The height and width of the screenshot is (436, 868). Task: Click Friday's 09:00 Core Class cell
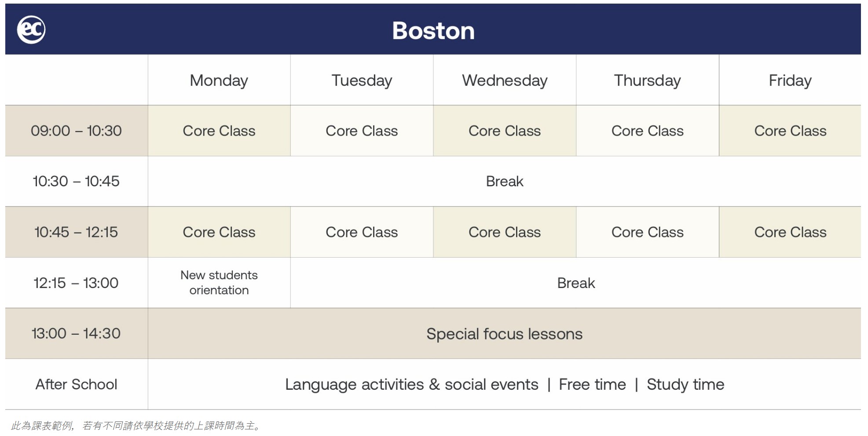pos(790,131)
